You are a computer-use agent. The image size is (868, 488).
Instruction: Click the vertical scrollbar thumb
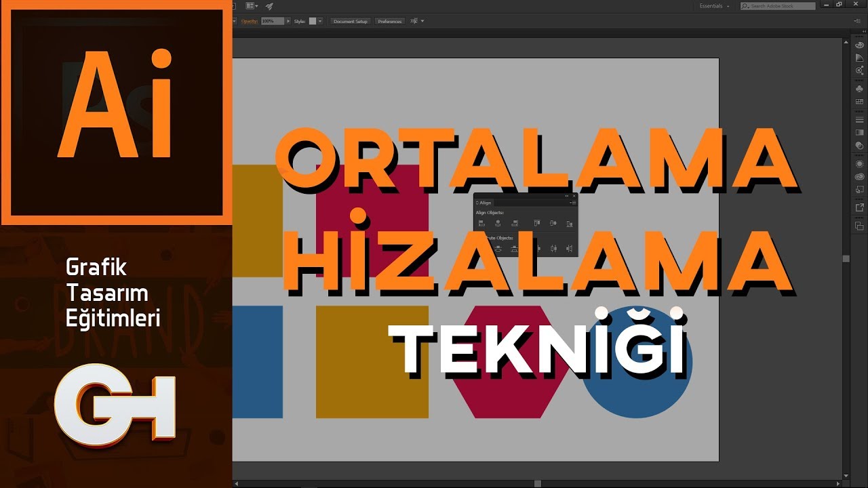tap(846, 258)
